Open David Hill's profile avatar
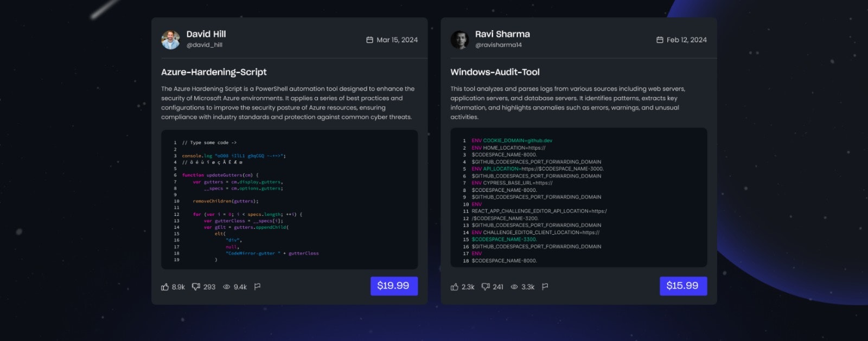Screen dimensions: 868x341 (170, 40)
